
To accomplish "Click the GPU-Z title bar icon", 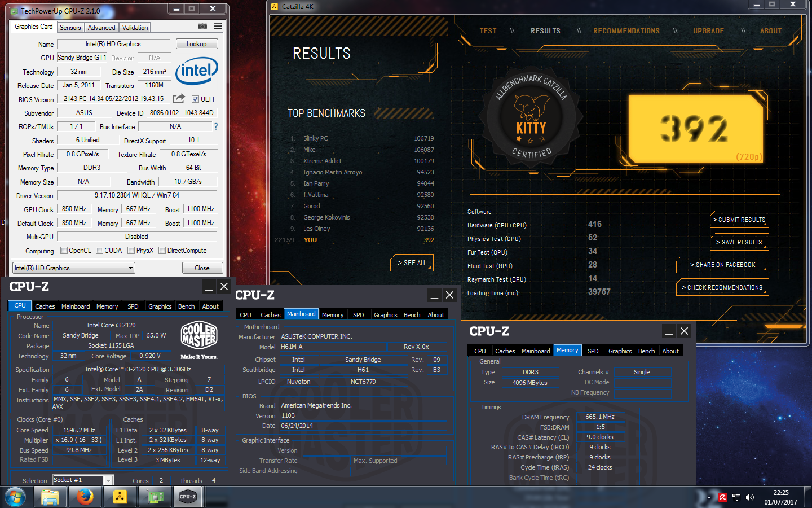I will (14, 11).
